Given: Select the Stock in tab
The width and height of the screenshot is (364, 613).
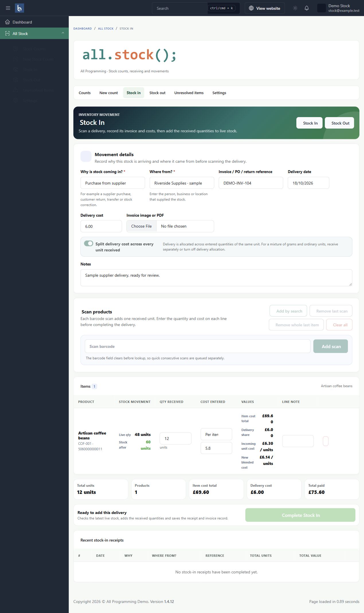Looking at the screenshot, I should coord(134,93).
